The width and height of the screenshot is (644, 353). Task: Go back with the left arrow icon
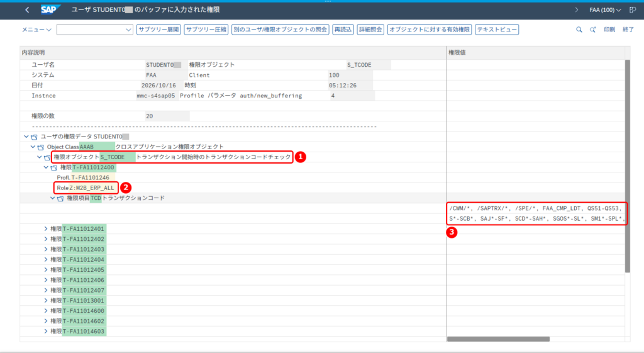point(27,9)
